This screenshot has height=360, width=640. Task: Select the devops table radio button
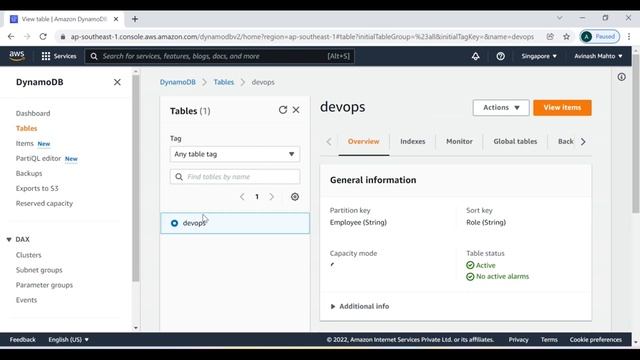[174, 223]
